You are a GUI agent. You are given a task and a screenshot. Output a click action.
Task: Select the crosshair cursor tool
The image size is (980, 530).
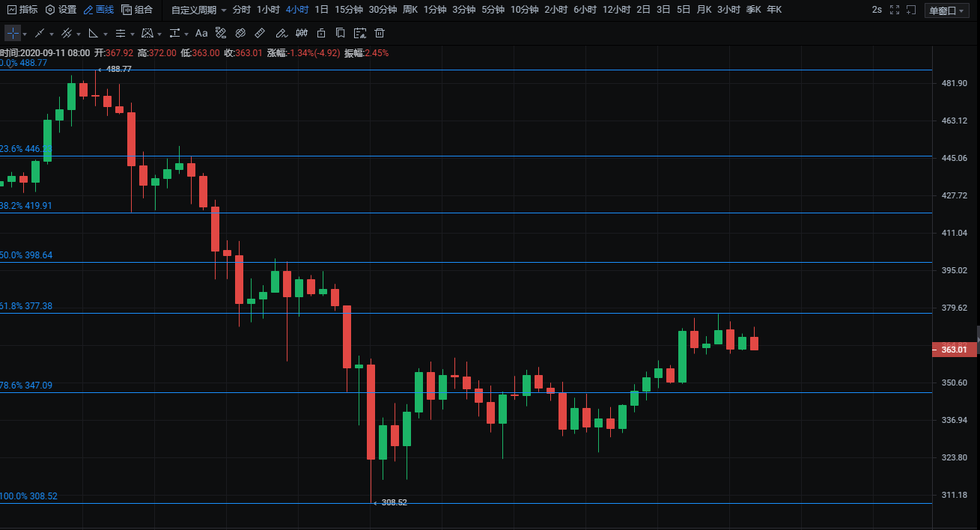pyautogui.click(x=13, y=33)
